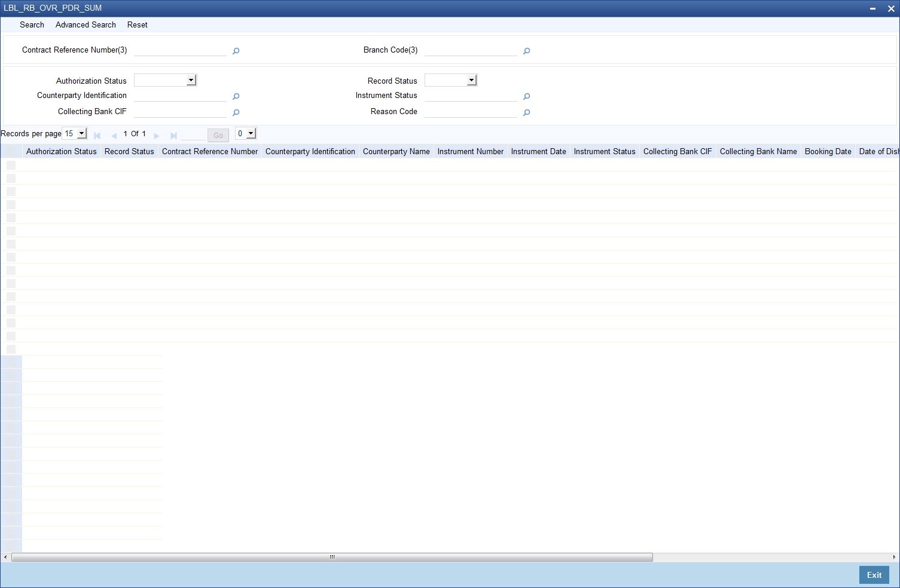The image size is (900, 588).
Task: Click the LBL_RB_OVR_PDR_SUM window title
Action: pyautogui.click(x=53, y=8)
